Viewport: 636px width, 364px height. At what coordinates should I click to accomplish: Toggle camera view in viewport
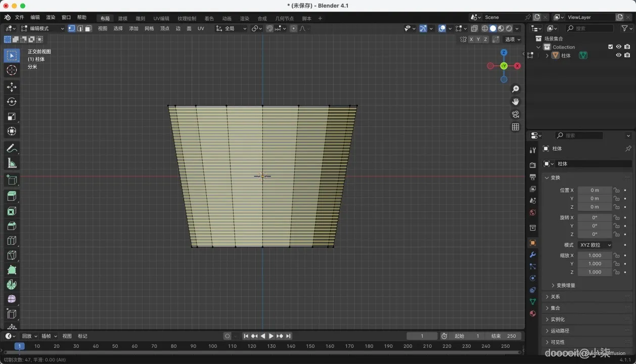[x=515, y=114]
